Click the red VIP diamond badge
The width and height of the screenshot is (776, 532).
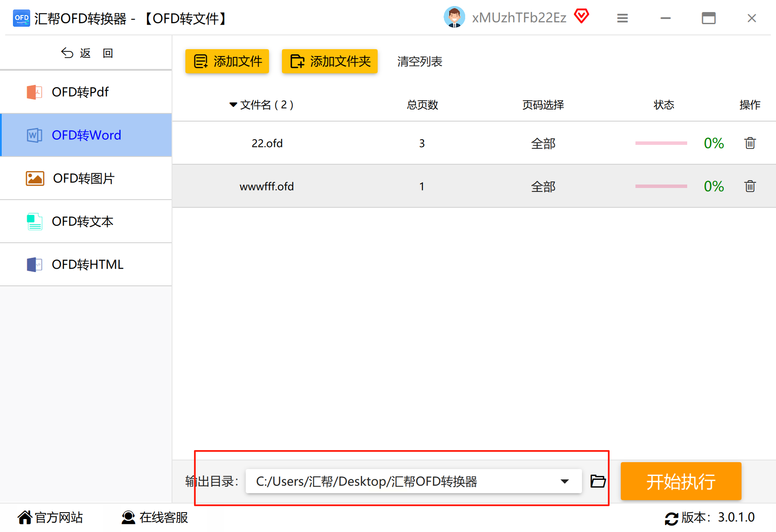[581, 16]
